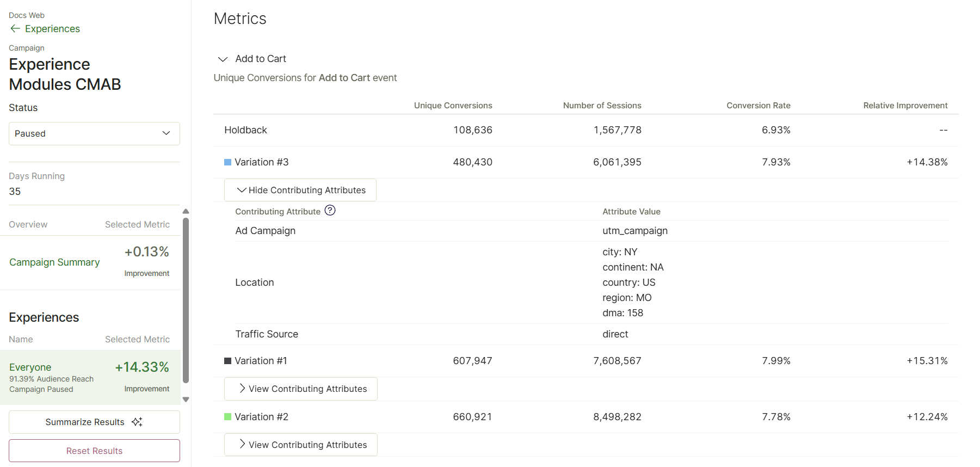Hide Contributing Attributes for Variation #3
This screenshot has height=467, width=980.
[x=300, y=190]
